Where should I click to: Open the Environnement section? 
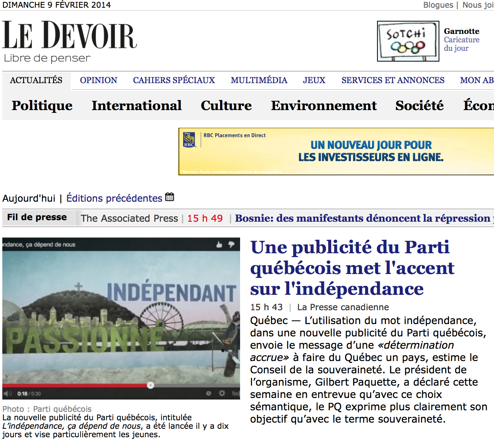coord(324,105)
